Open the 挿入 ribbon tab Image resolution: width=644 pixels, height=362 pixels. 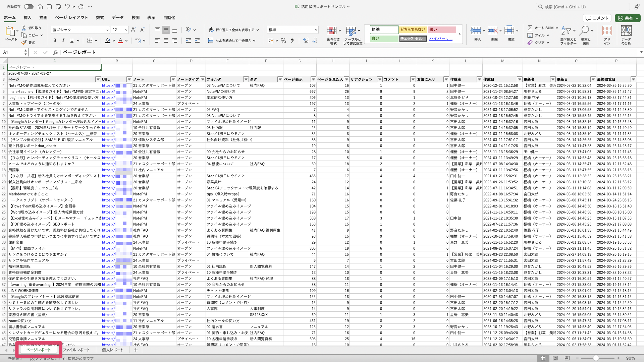(x=28, y=18)
